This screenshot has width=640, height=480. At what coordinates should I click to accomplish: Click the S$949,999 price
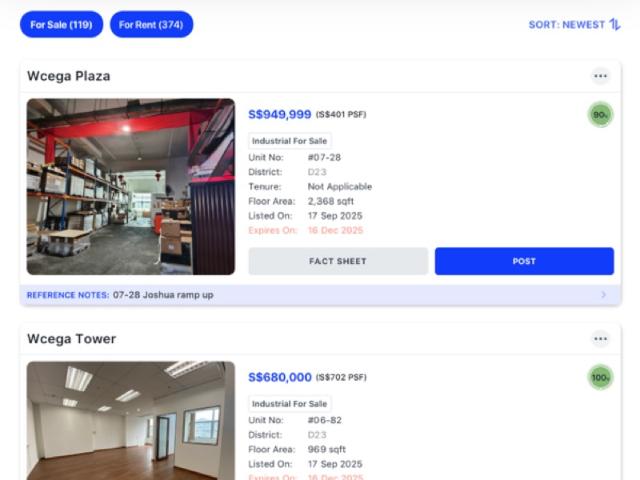point(280,114)
